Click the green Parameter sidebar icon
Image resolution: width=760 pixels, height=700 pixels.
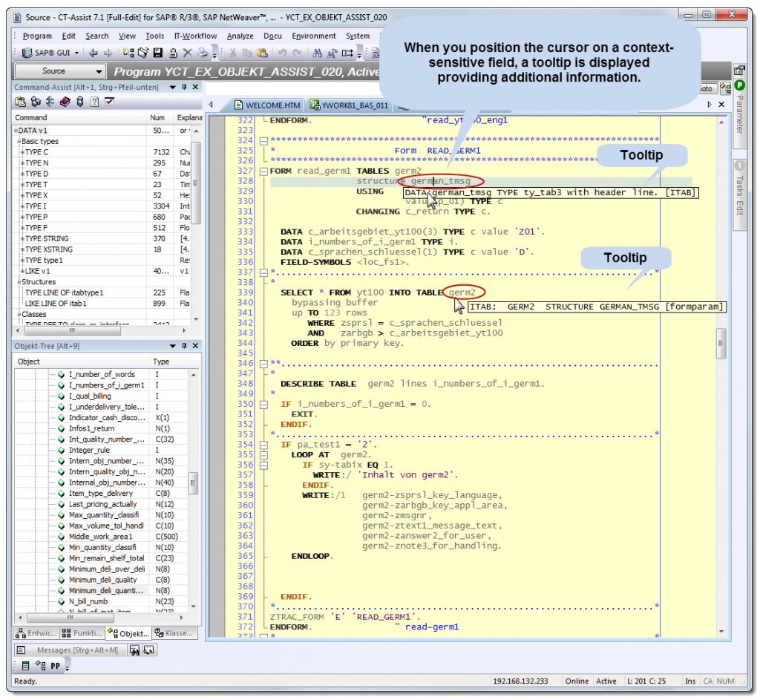pyautogui.click(x=739, y=85)
